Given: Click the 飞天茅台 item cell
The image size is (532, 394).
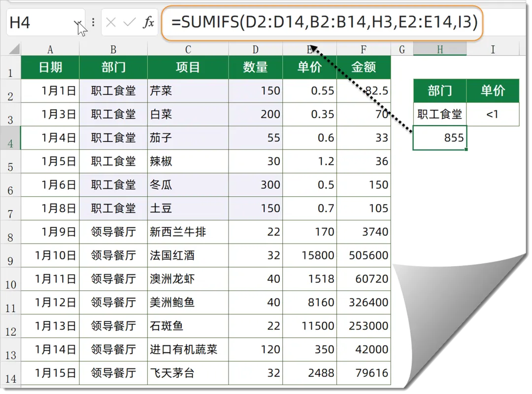Looking at the screenshot, I should pos(188,373).
